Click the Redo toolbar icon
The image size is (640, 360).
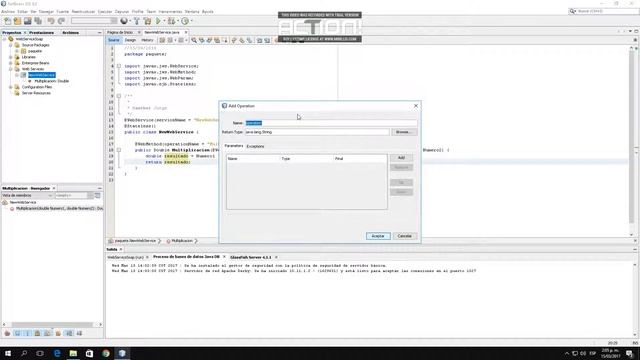pos(61,21)
